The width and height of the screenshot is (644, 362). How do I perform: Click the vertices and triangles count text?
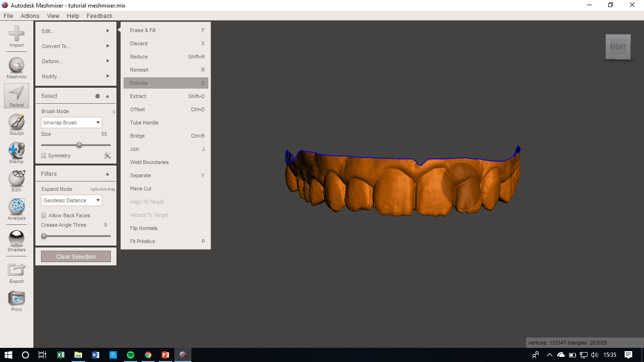coord(568,343)
